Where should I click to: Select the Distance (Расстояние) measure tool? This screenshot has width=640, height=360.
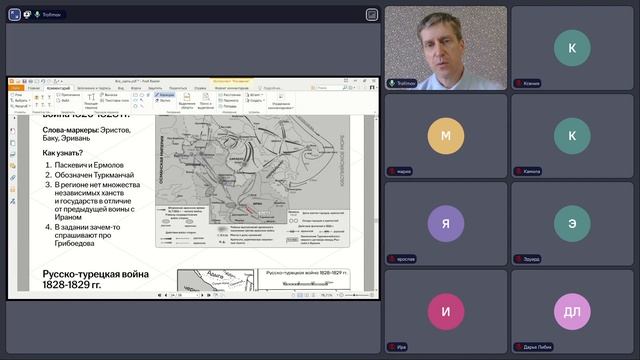(230, 95)
